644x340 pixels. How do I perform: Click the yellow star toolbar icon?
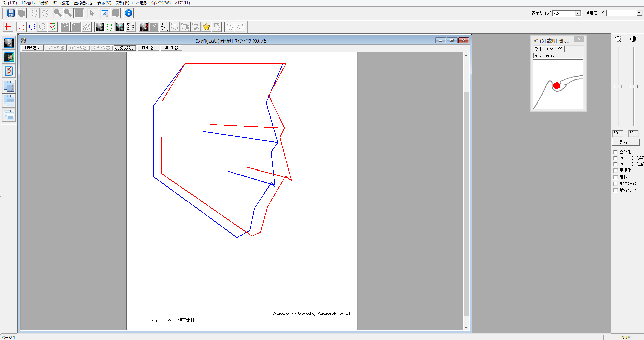coord(206,27)
